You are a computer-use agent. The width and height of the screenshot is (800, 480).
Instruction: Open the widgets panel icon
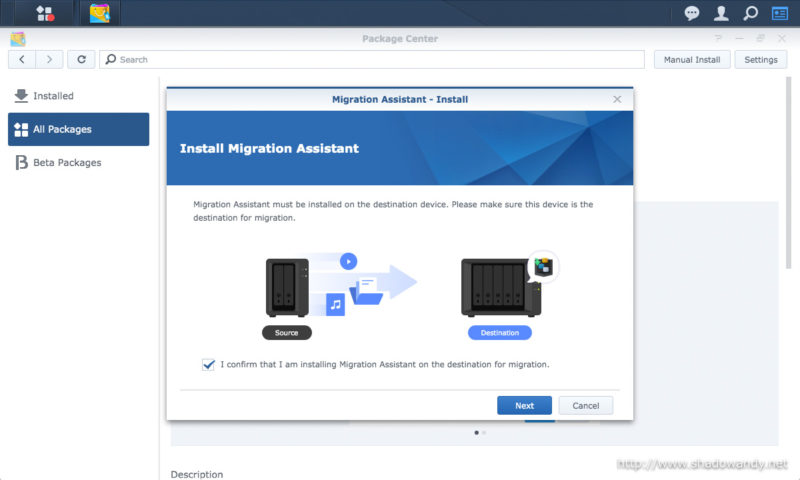[780, 13]
